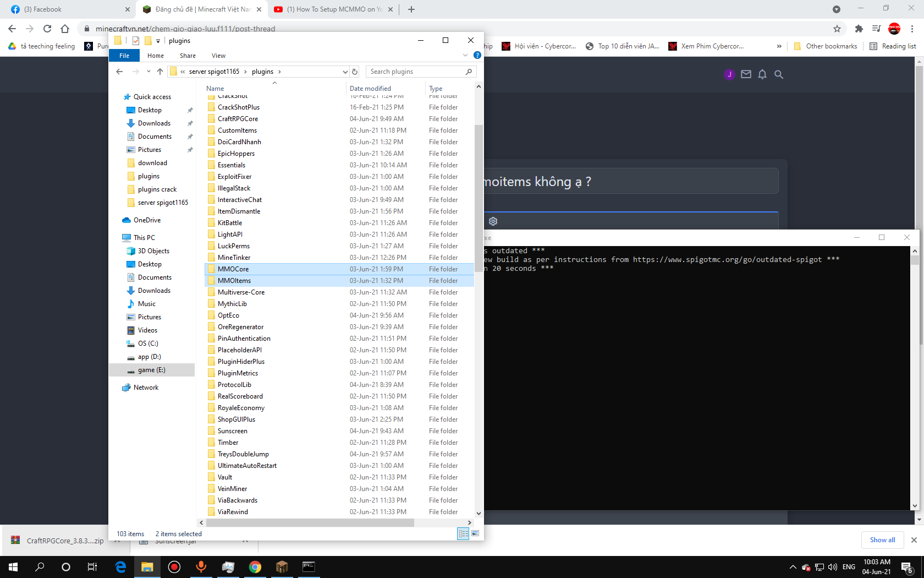924x578 pixels.
Task: Click the forum user avatar J
Action: [x=729, y=74]
